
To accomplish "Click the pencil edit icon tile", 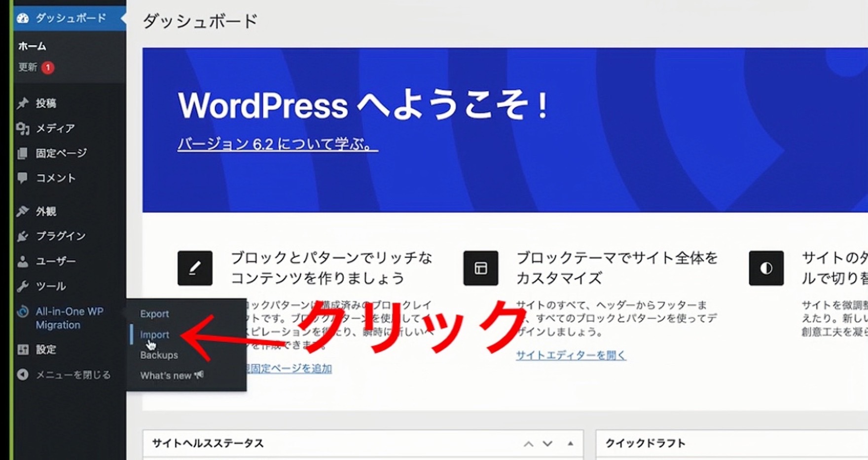I will (195, 268).
